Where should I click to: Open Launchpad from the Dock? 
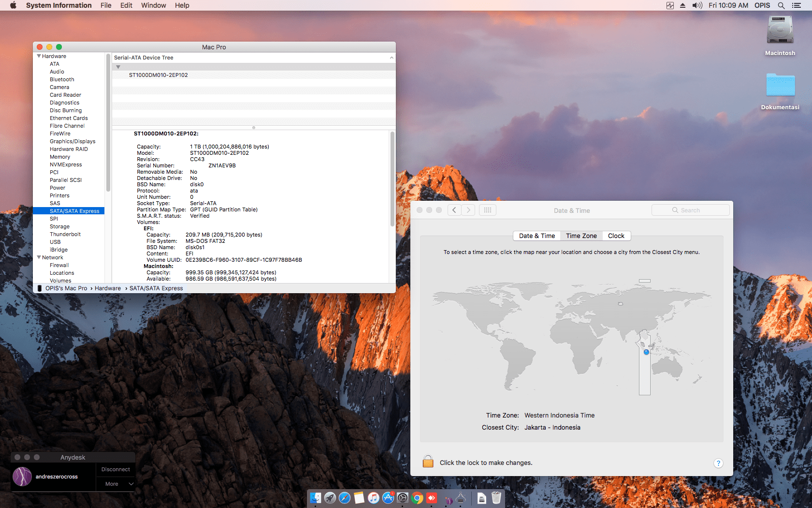[x=330, y=498]
